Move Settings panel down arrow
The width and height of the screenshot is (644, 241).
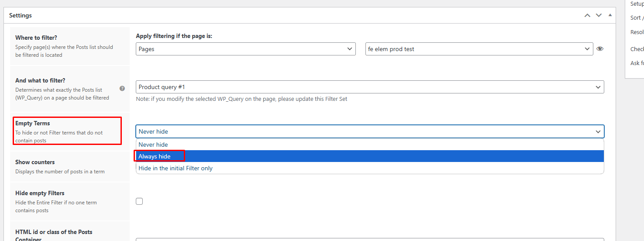point(599,15)
